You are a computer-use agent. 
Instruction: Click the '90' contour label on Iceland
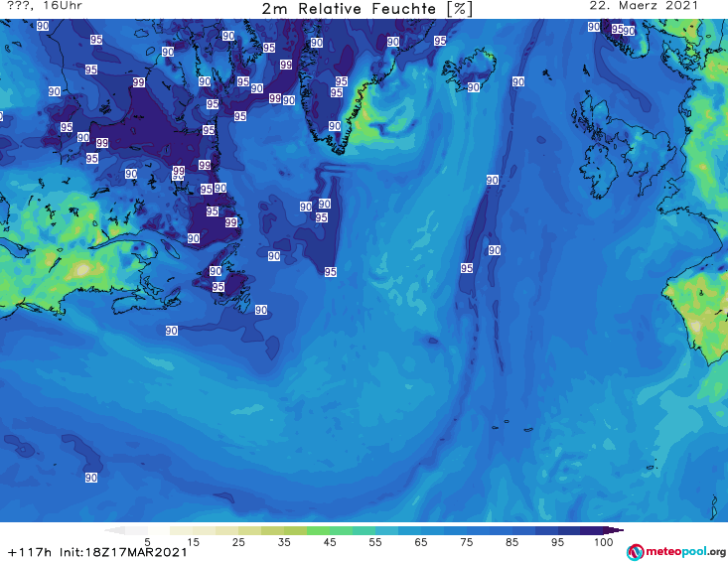click(473, 87)
